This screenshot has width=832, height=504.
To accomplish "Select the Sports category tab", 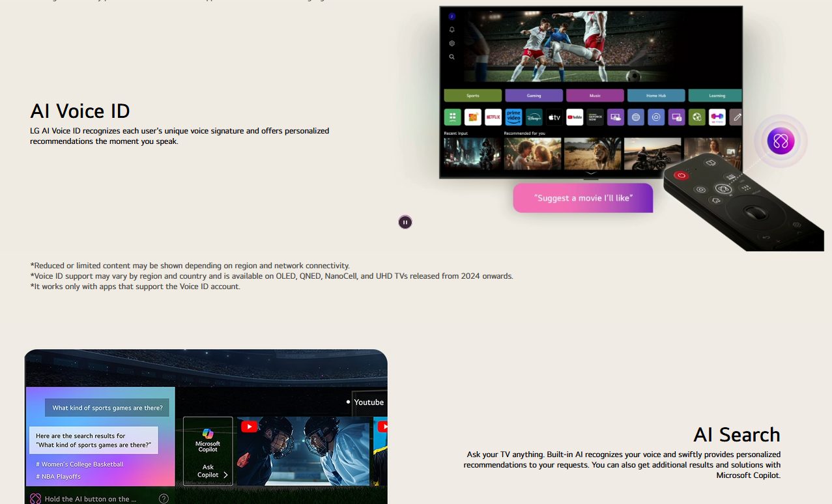I will (472, 96).
